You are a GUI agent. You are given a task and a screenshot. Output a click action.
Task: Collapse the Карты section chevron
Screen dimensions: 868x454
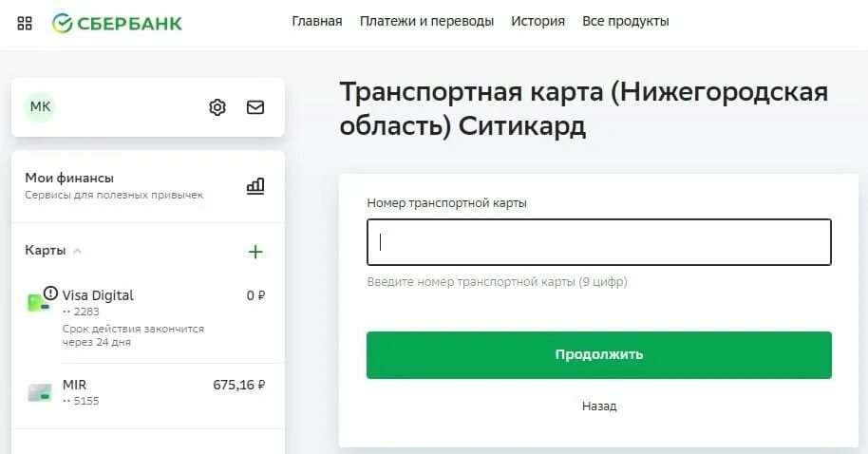tap(78, 251)
